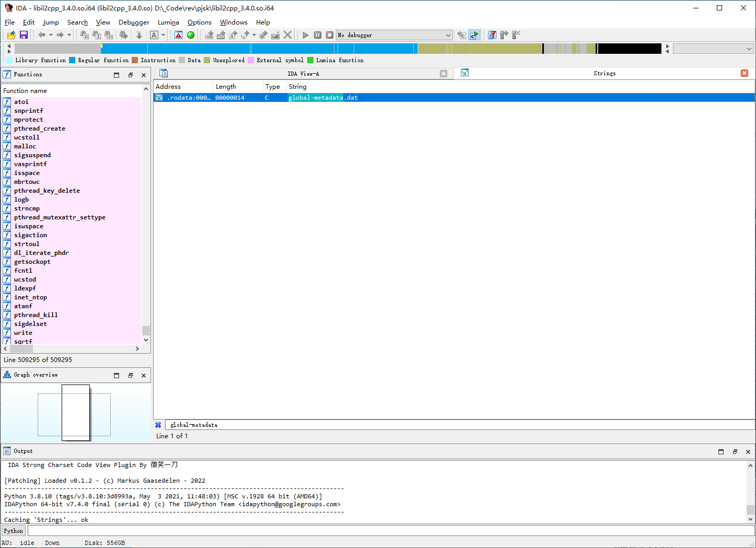This screenshot has height=548, width=756.
Task: Select pthread_create in the Functions list
Action: [40, 129]
